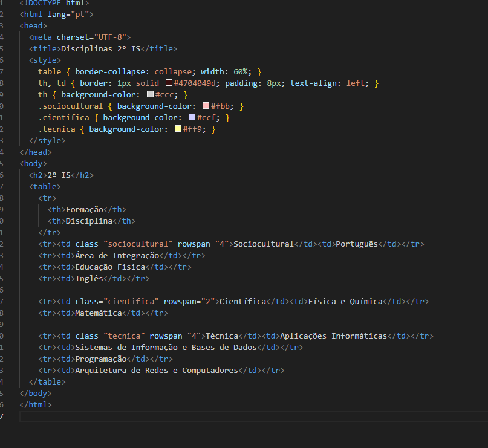This screenshot has height=448, width=488.
Task: Click the pink #fbb color swatch
Action: [x=206, y=106]
